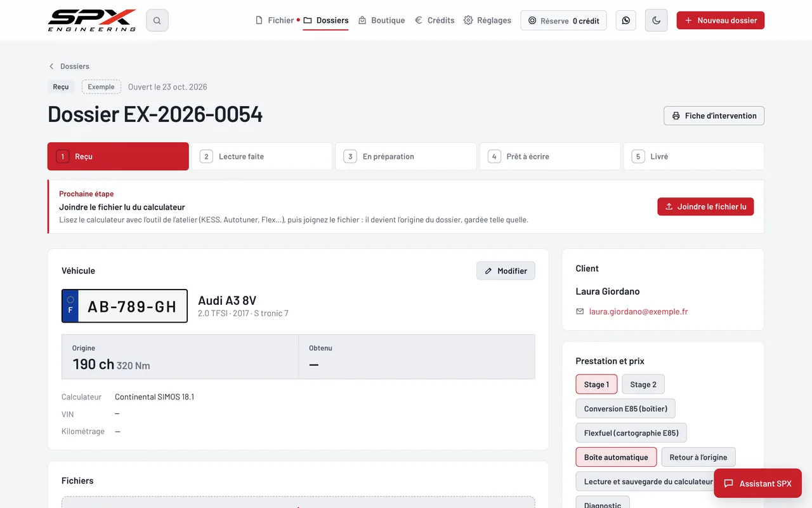The height and width of the screenshot is (508, 812).
Task: Open the Dossiers menu item
Action: (x=325, y=20)
